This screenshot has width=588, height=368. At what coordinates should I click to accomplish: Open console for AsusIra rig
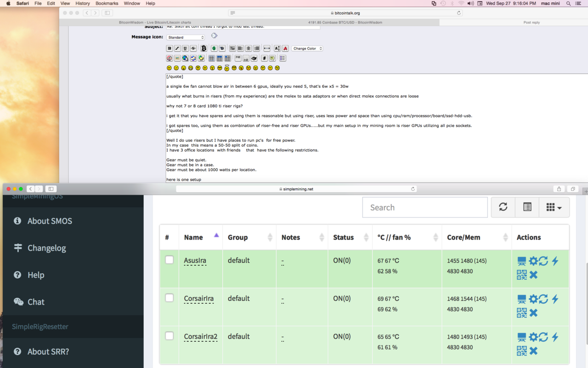click(x=522, y=261)
